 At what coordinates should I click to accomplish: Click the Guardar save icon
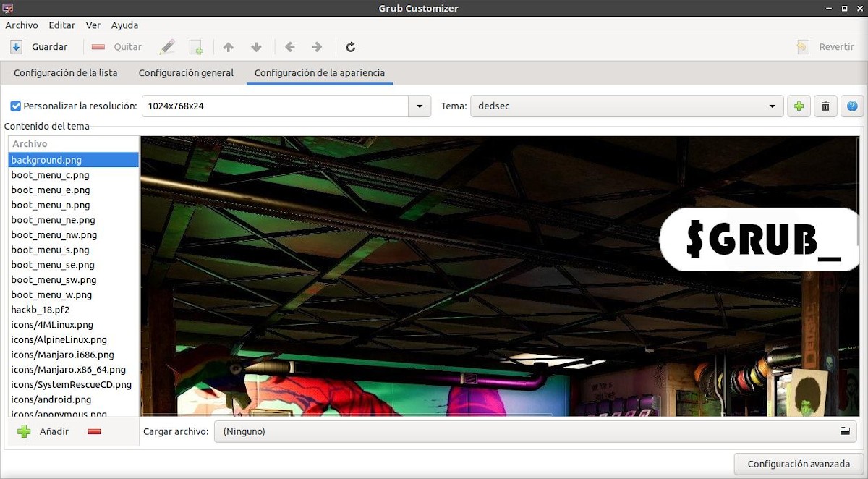[17, 47]
